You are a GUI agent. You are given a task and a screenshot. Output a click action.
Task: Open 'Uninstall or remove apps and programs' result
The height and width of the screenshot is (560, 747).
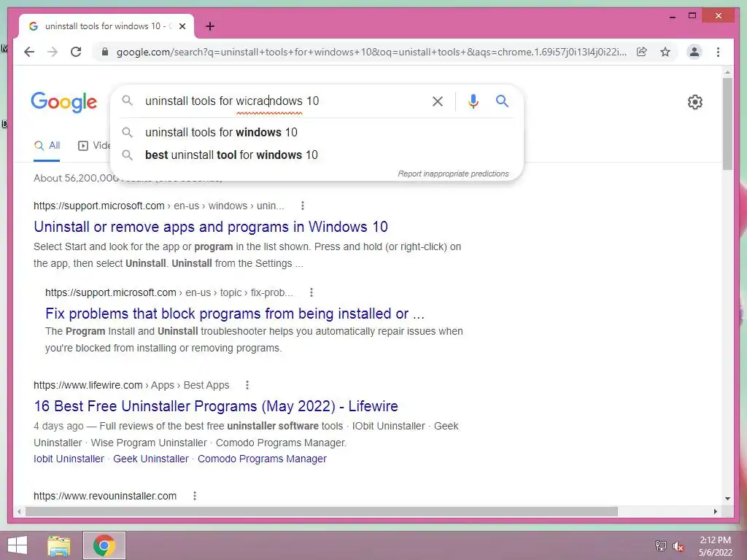211,227
